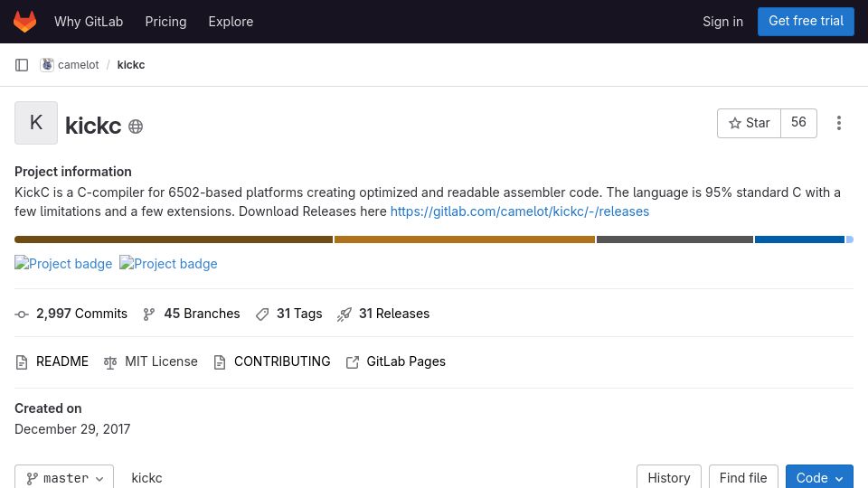868x488 pixels.
Task: Expand the Code dropdown button
Action: click(x=819, y=477)
